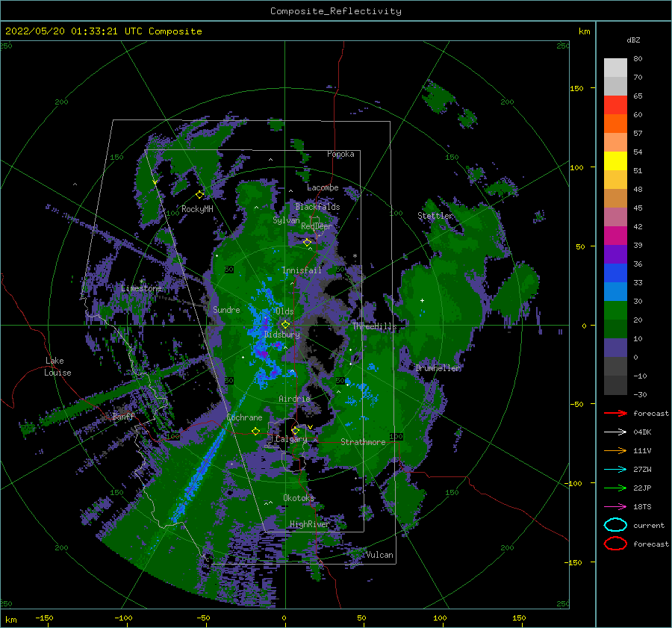Viewport: 672px width, 628px height.
Task: Select the royal blue 36 dBZ band
Action: point(615,273)
